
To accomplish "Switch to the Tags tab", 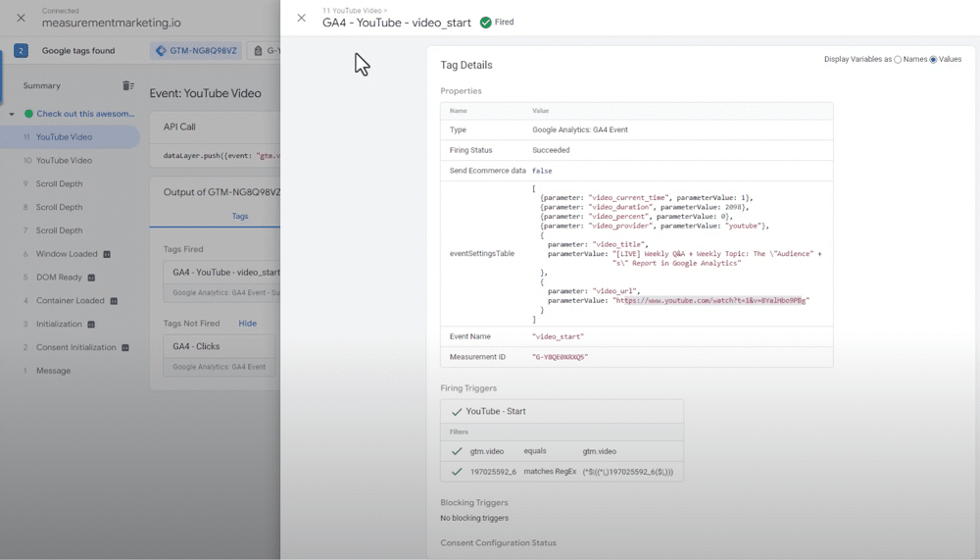I will [240, 216].
